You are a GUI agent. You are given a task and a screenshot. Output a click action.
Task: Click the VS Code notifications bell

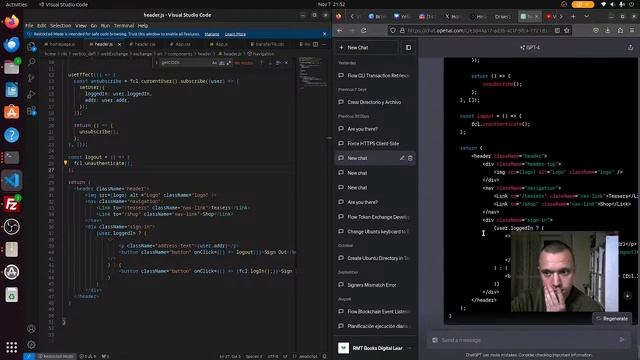[x=324, y=356]
